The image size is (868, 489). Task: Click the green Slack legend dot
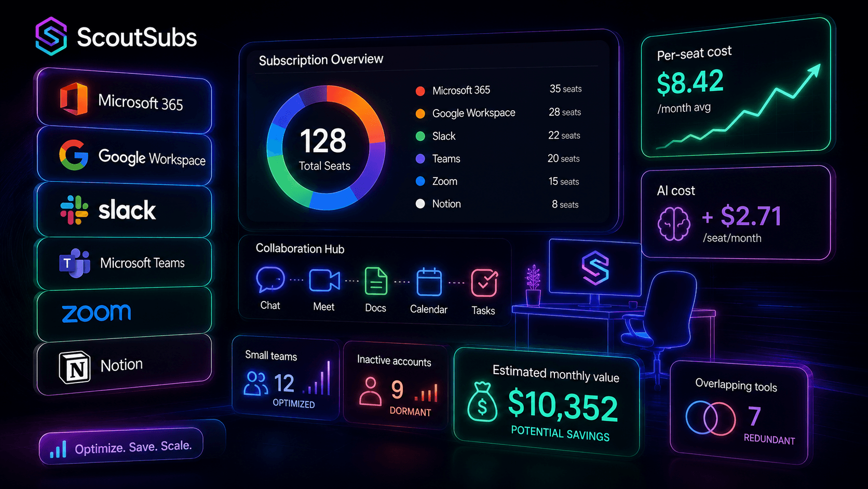421,136
